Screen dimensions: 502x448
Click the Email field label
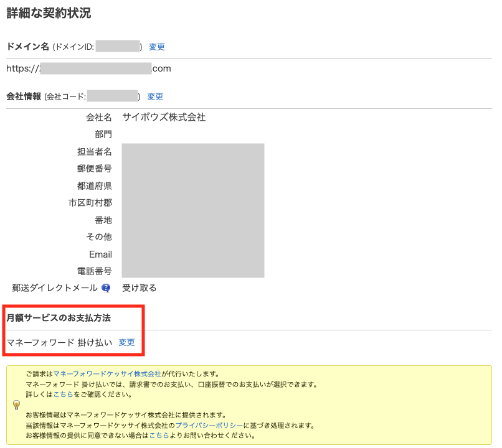pos(100,254)
